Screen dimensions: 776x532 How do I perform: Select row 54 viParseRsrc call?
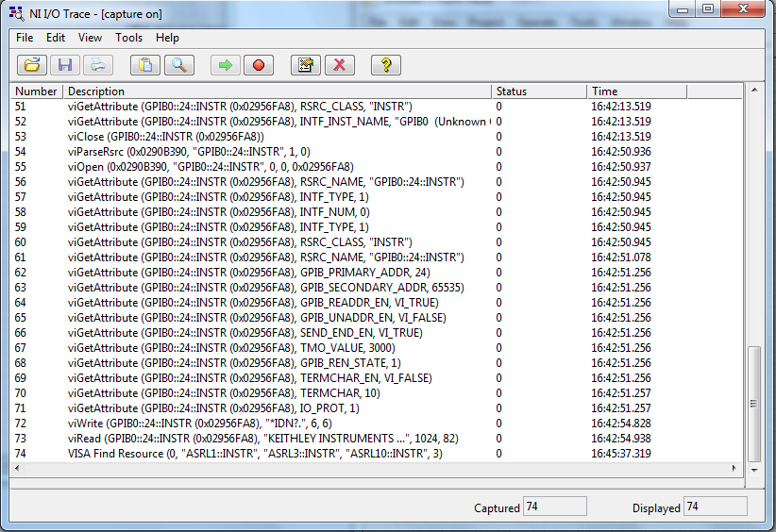click(376, 152)
